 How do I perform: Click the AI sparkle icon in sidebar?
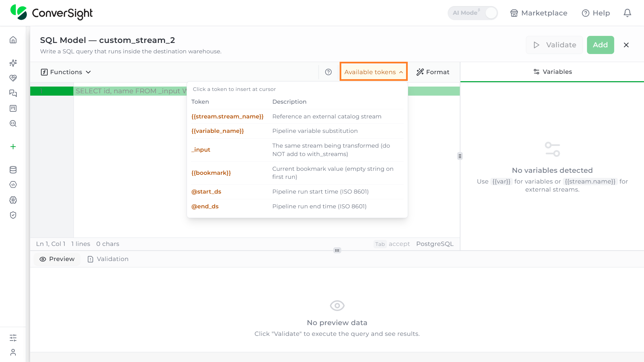click(x=13, y=63)
